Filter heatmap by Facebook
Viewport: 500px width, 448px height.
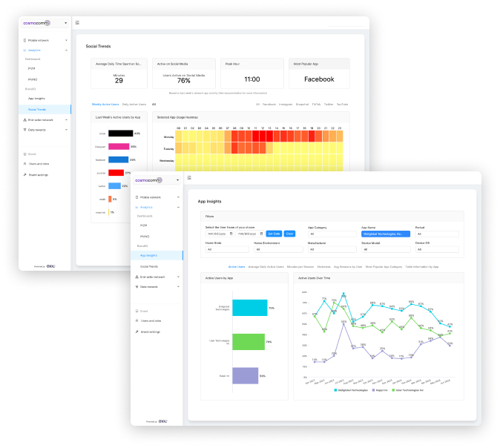point(269,105)
